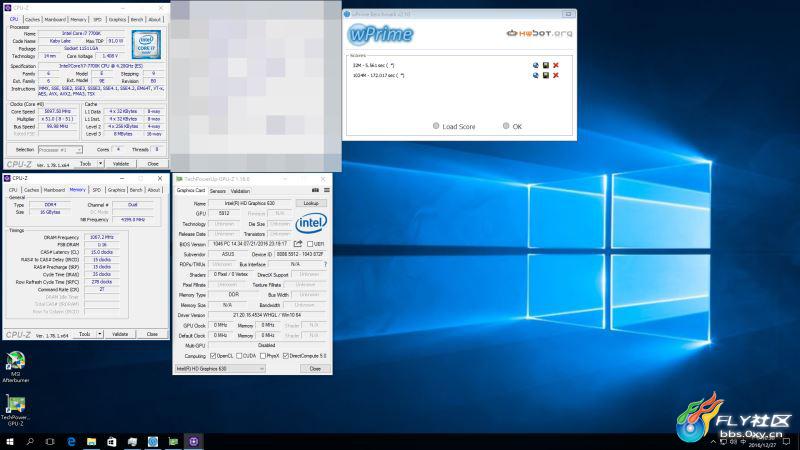Switch to GPU-Z from the taskbar

pos(173,442)
